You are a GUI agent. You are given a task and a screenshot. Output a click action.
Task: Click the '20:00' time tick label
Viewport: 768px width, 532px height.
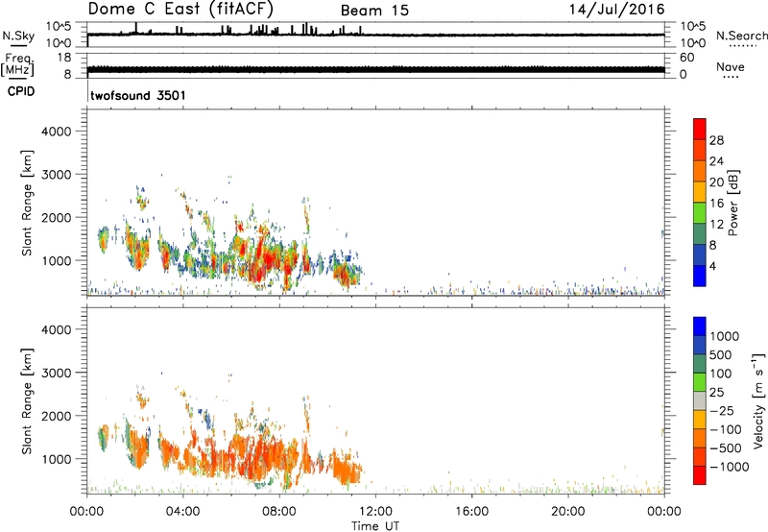click(567, 512)
